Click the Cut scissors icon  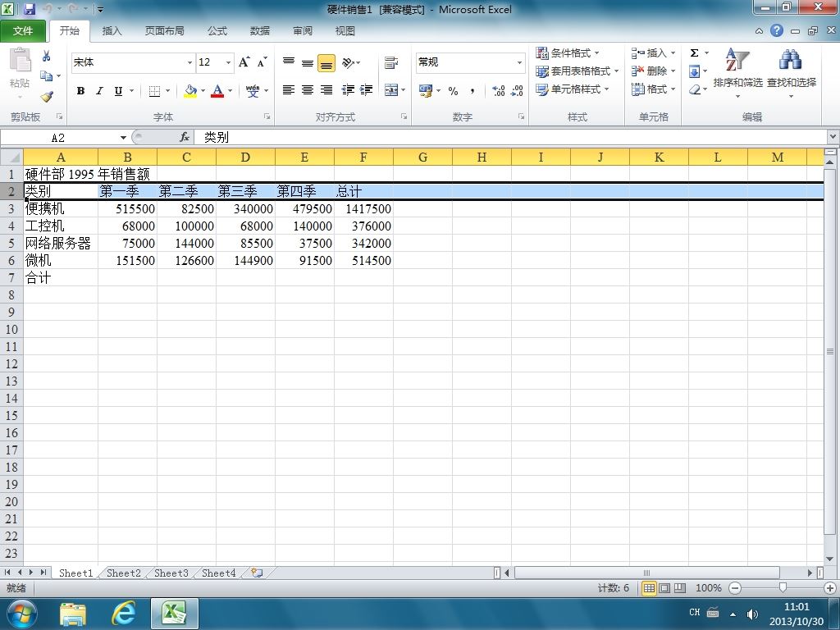tap(47, 56)
